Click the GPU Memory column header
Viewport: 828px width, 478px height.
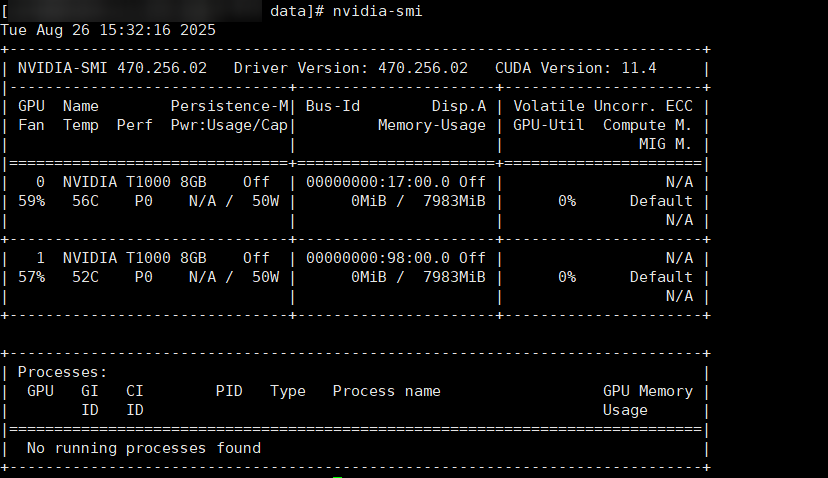(647, 391)
